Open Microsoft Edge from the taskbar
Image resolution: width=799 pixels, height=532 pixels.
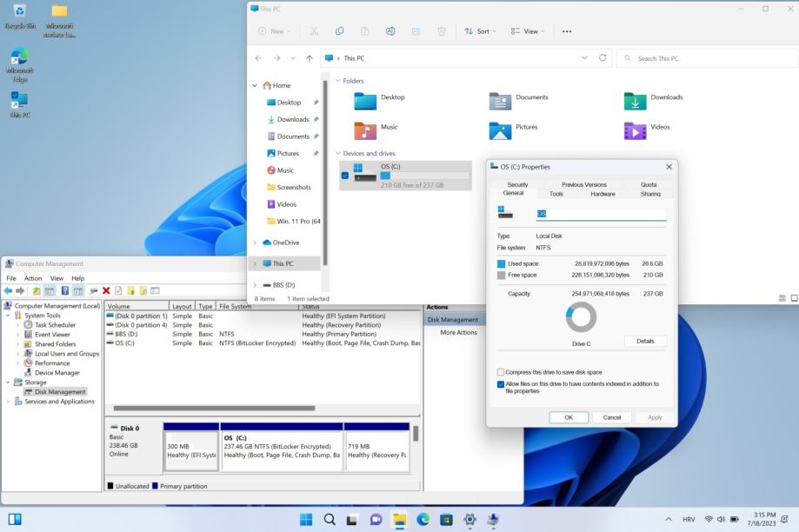[x=423, y=519]
